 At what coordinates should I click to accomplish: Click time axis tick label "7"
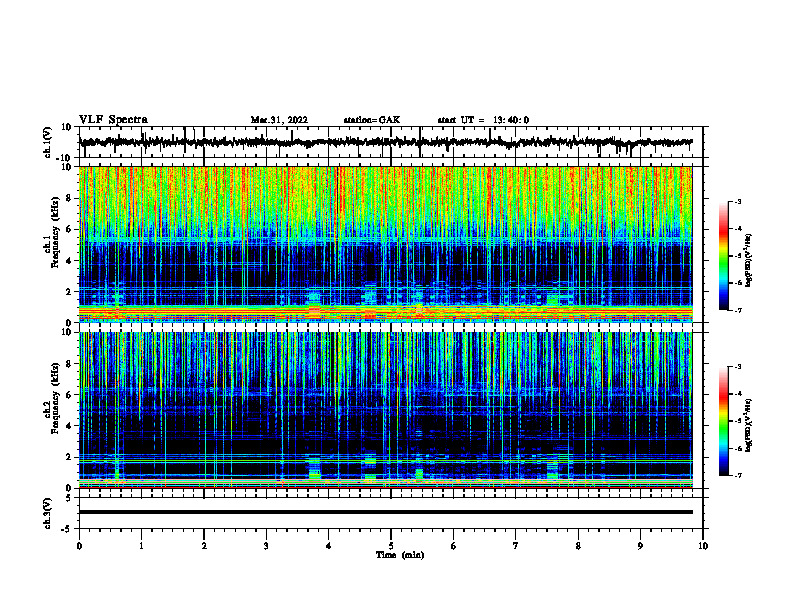pos(516,546)
